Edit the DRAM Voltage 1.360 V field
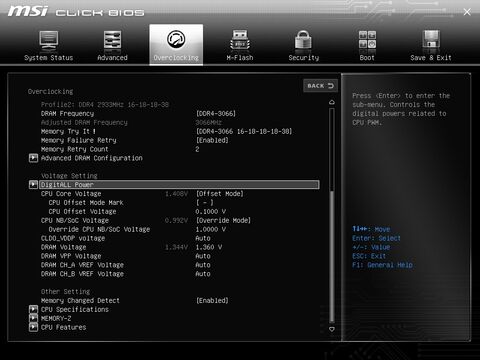The image size is (480, 360). (209, 247)
